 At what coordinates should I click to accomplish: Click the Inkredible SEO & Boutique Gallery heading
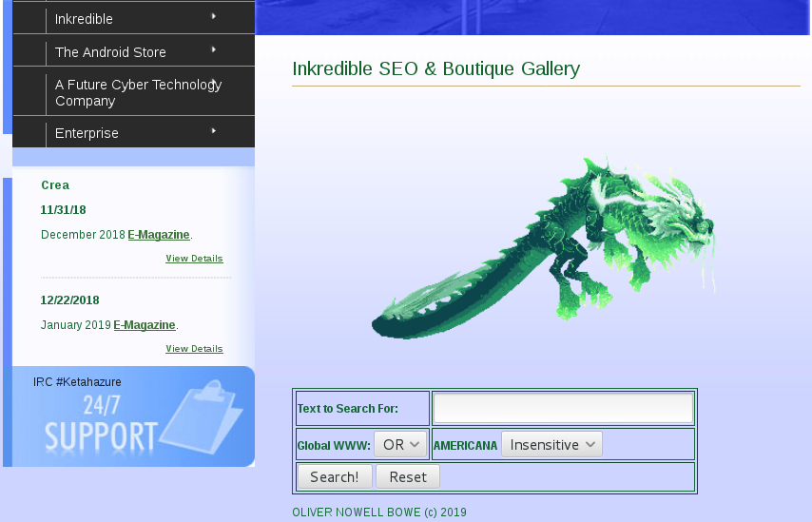tap(435, 68)
